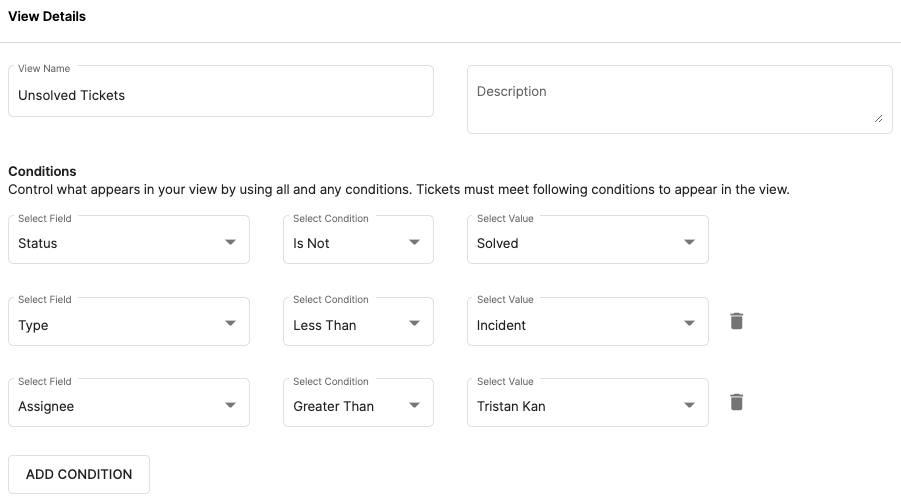This screenshot has height=503, width=901.
Task: Open the Assignee field dropdown
Action: [x=129, y=402]
